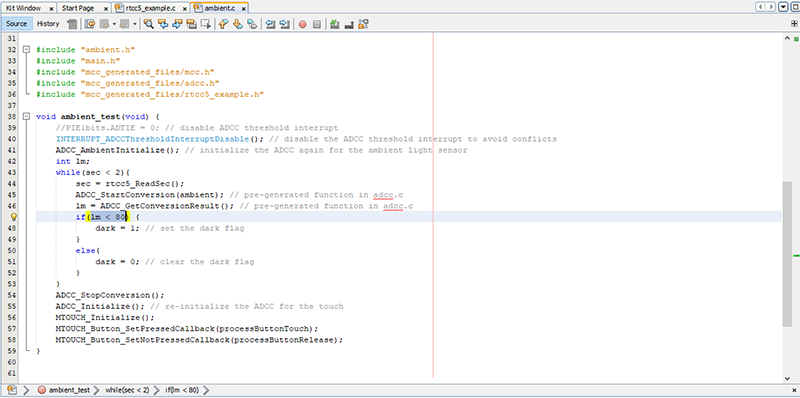Viewport: 800px width, 398px height.
Task: Click the Comment lines toolbar icon
Action: pos(335,24)
